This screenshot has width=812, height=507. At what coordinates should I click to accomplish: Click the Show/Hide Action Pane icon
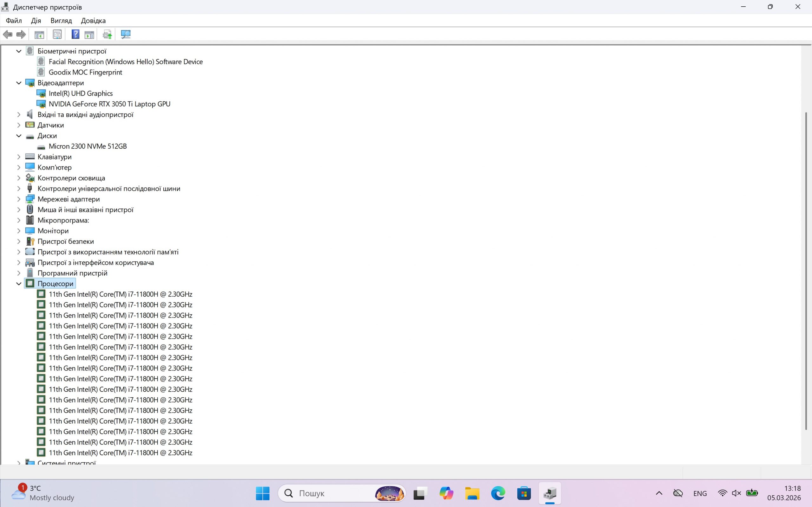click(89, 34)
